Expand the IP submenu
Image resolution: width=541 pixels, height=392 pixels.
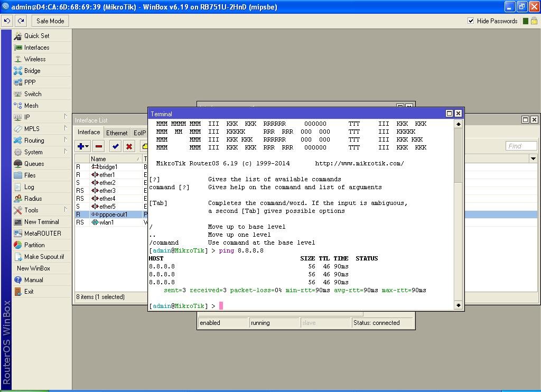(41, 117)
